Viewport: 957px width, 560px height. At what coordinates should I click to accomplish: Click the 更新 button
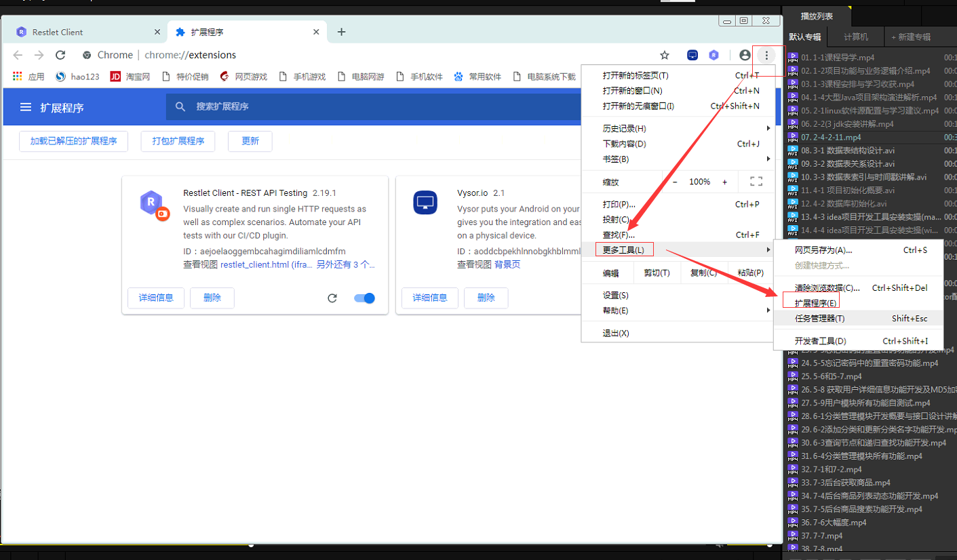click(250, 141)
